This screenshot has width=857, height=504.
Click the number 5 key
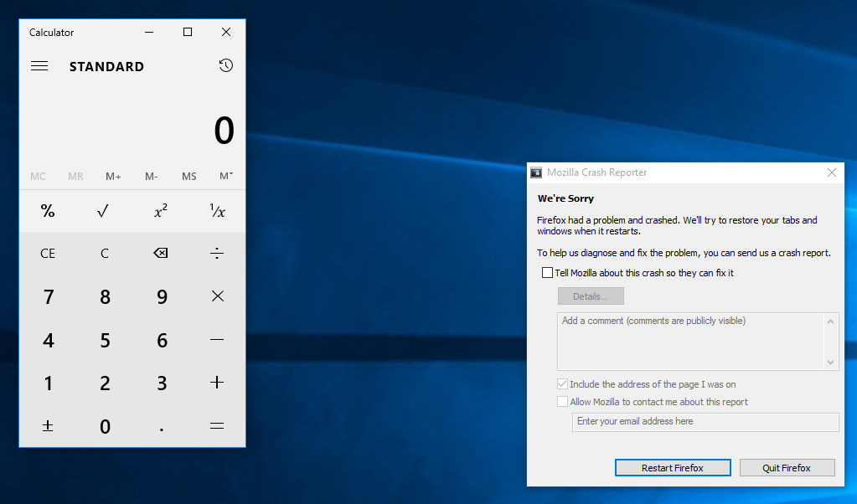[104, 340]
